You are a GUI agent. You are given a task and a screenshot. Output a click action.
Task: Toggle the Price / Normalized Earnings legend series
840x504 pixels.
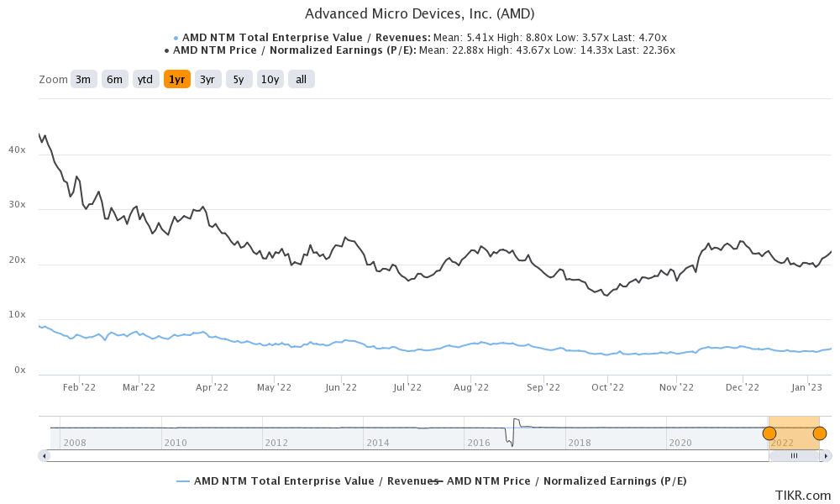click(x=559, y=481)
